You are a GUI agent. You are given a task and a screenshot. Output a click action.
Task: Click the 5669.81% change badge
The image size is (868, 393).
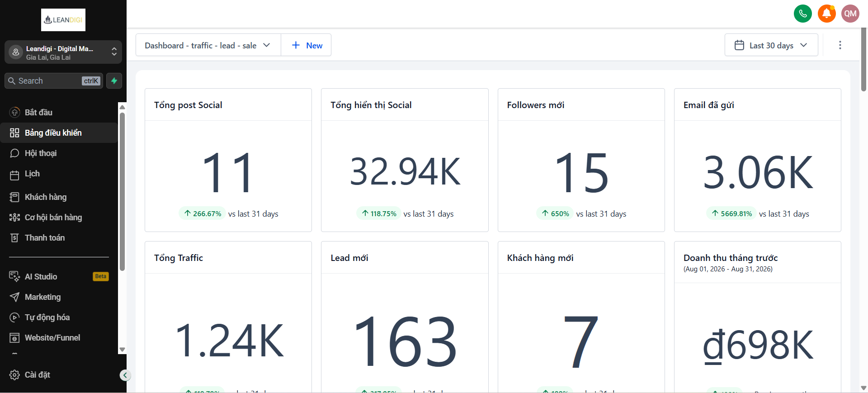tap(731, 213)
